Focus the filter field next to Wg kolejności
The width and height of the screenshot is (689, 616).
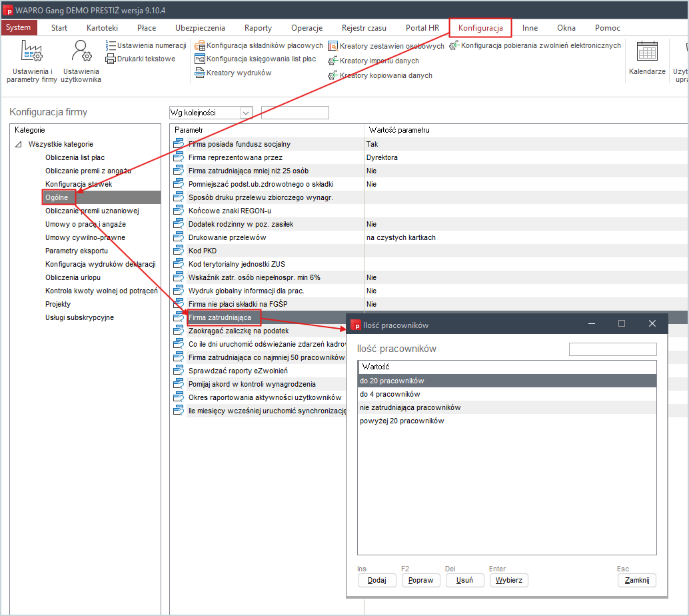[x=295, y=113]
